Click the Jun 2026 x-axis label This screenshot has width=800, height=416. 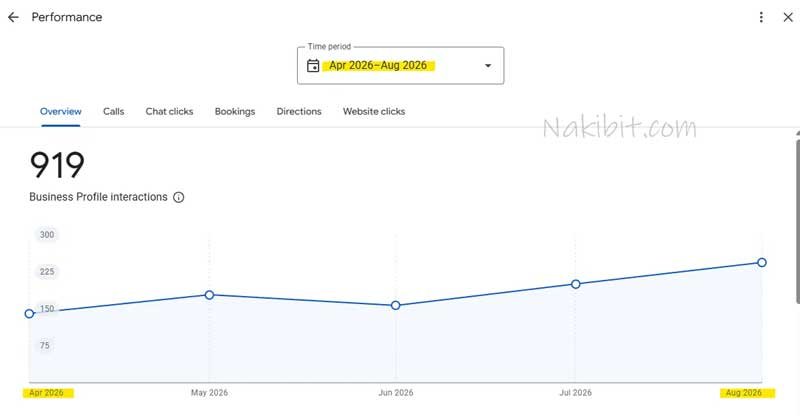[396, 393]
